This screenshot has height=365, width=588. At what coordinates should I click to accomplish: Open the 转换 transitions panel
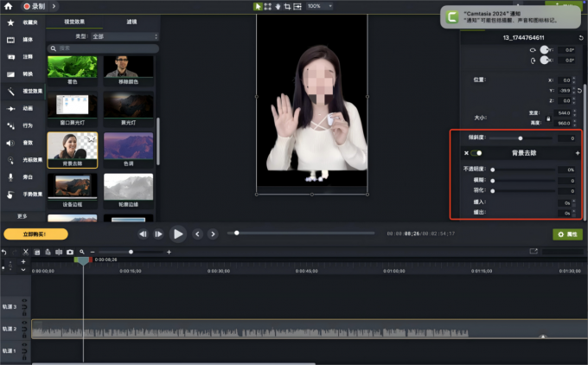tap(23, 74)
